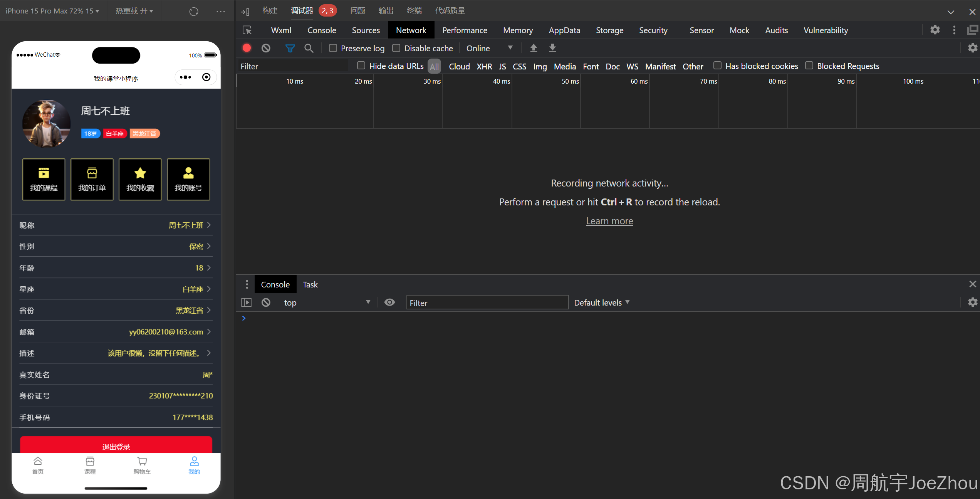Viewport: 980px width, 499px height.
Task: Click the Learn more link
Action: (609, 221)
